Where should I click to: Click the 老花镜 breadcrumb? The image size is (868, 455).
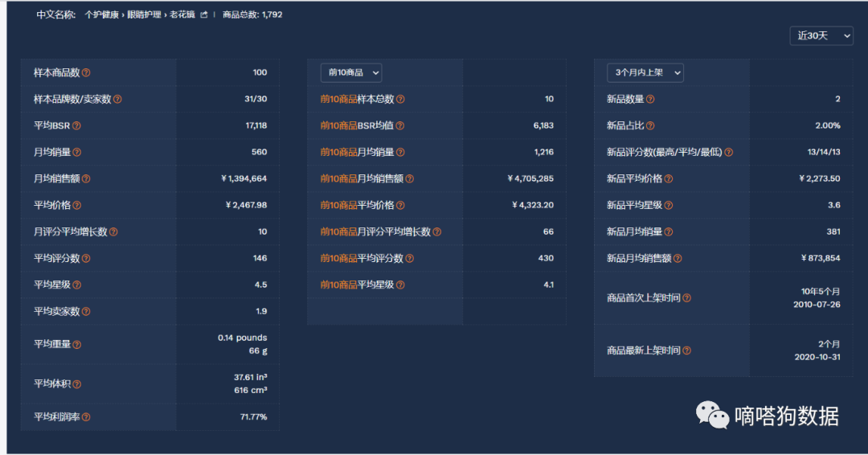click(x=182, y=15)
